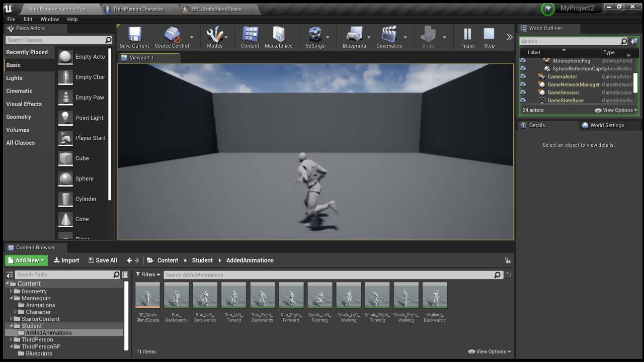
Task: Select the Sphere placement icon
Action: pos(65,178)
